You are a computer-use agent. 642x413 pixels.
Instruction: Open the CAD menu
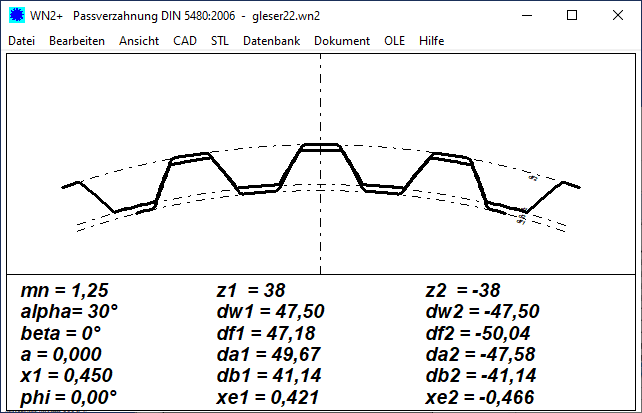[x=185, y=41]
